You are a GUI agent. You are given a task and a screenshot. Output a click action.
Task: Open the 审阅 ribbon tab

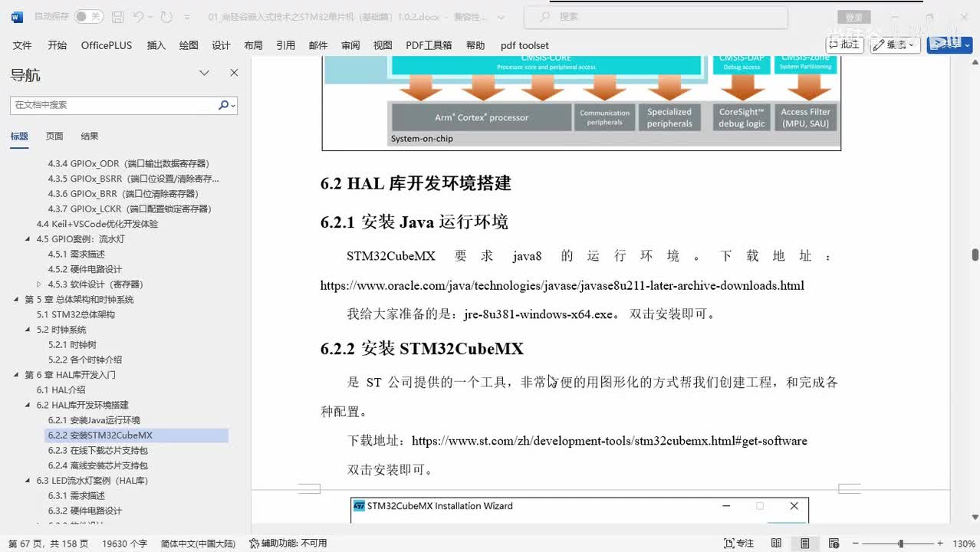tap(350, 45)
